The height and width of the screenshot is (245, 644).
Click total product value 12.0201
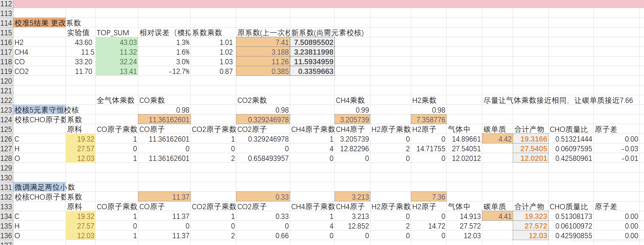531,158
